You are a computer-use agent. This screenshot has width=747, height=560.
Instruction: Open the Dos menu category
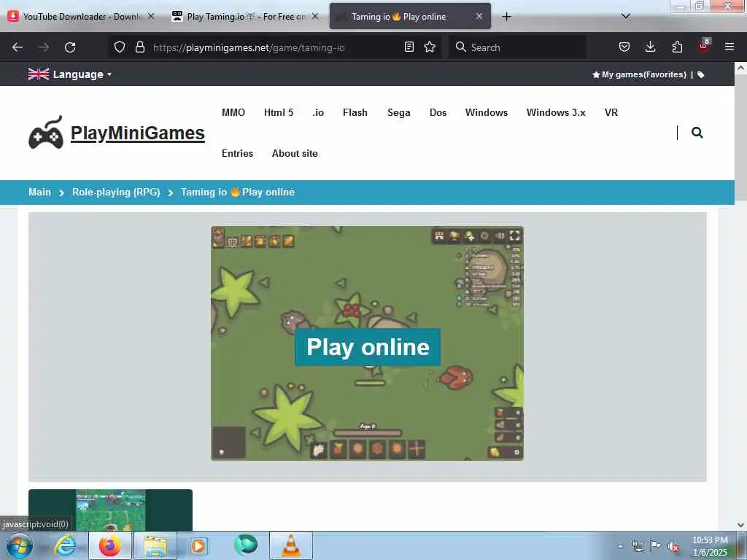tap(438, 112)
